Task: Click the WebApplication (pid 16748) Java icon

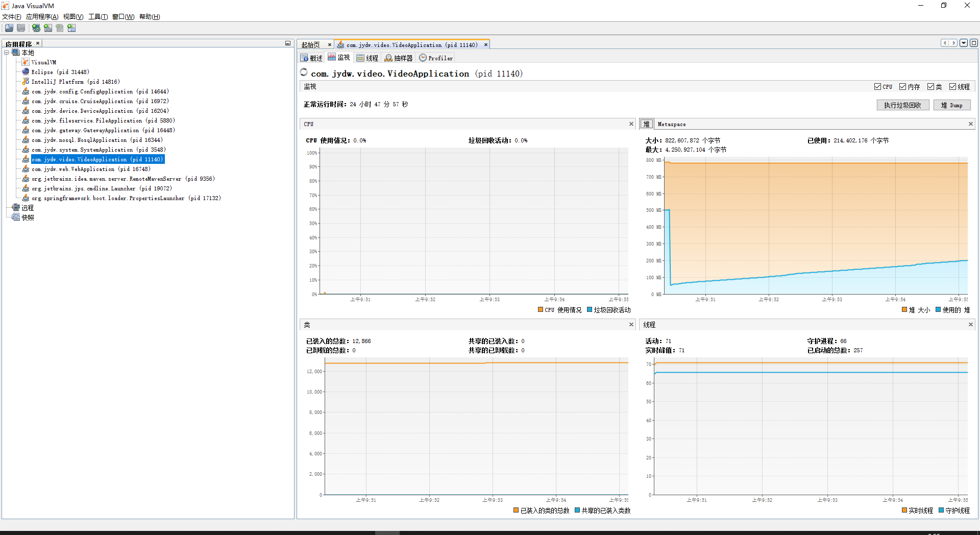Action: [26, 169]
